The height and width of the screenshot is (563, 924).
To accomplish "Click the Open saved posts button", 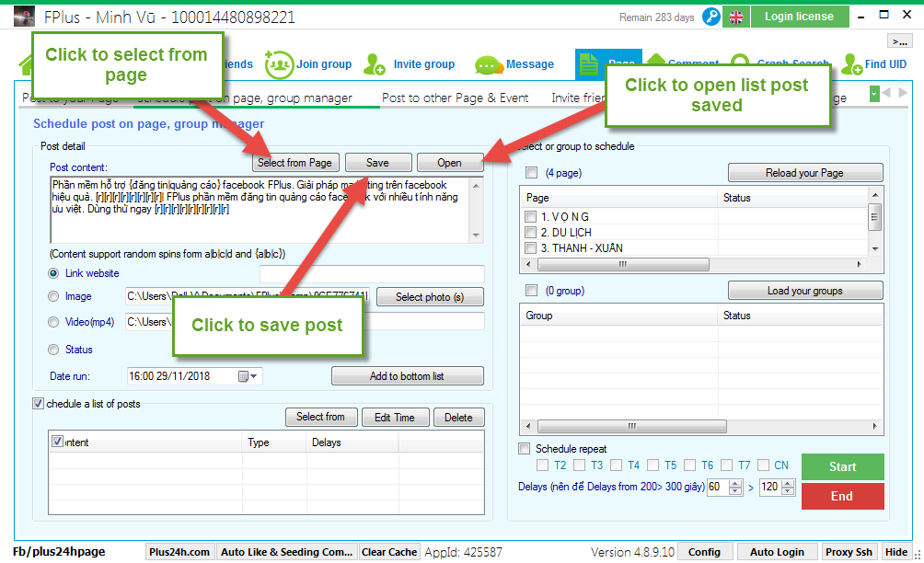I will coord(450,163).
